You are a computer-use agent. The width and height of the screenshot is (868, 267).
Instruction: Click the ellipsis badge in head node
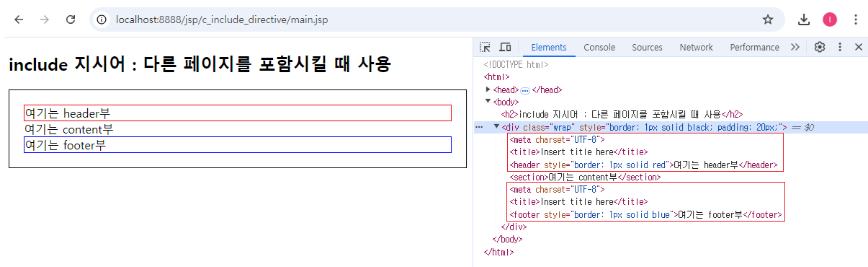525,90
